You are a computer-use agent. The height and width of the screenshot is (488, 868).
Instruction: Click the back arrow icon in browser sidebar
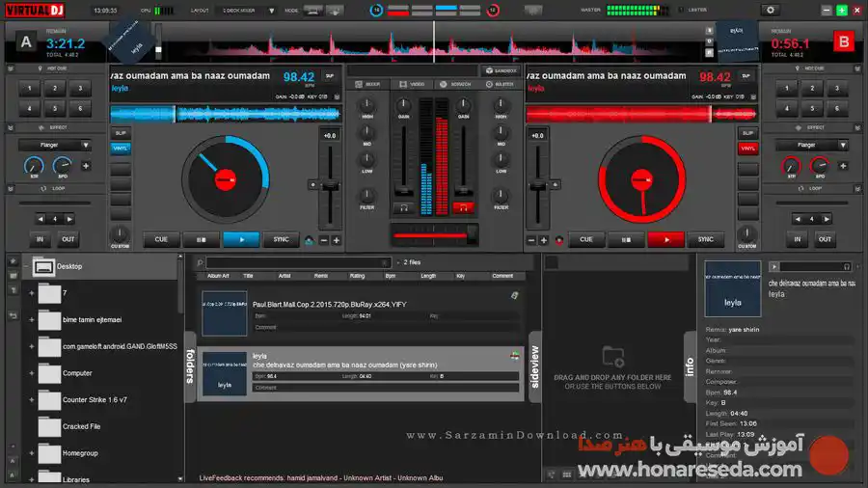[x=14, y=315]
